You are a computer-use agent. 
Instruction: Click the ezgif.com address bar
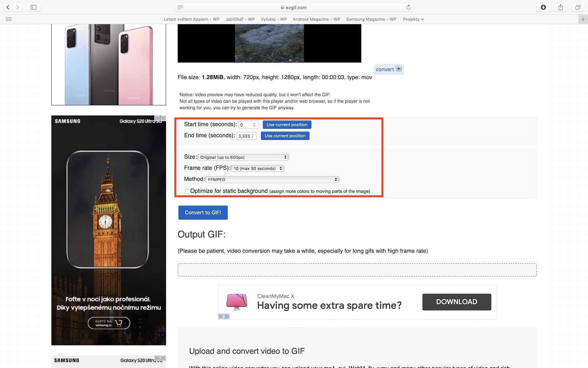[x=294, y=7]
